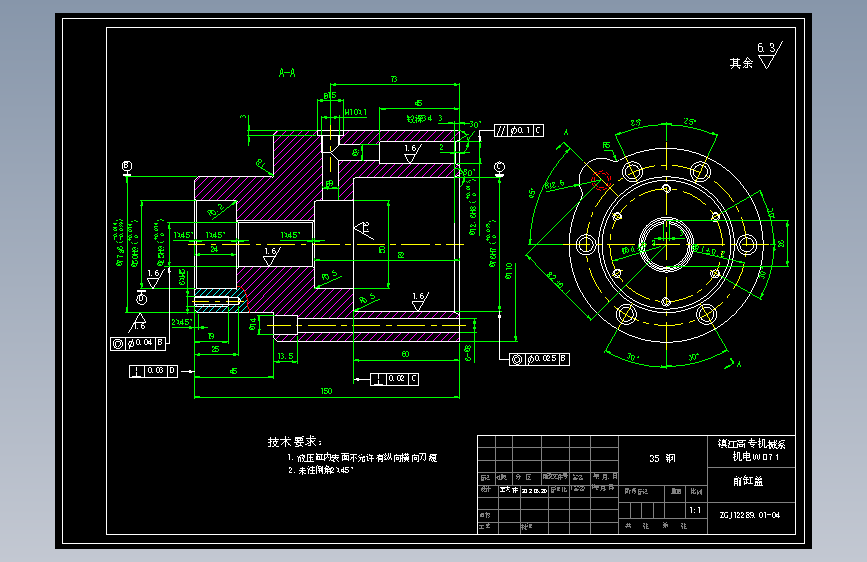Click the center bore of the flange view

666,244
